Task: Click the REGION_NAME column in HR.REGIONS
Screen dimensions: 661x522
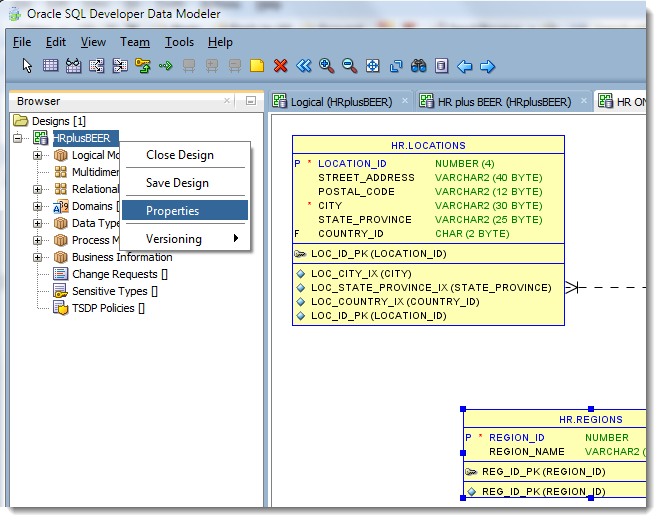Action: 527,452
